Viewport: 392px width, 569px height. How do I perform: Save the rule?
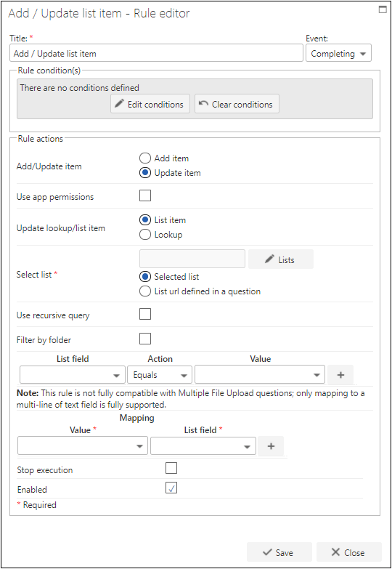279,552
